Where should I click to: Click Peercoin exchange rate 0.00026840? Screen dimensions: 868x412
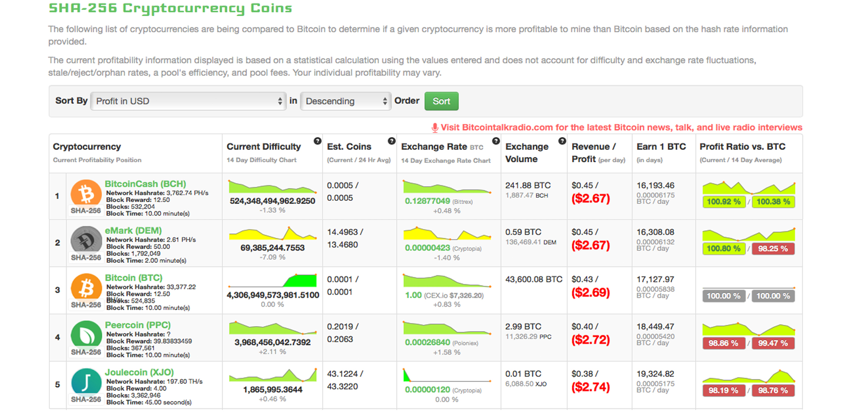pyautogui.click(x=427, y=343)
